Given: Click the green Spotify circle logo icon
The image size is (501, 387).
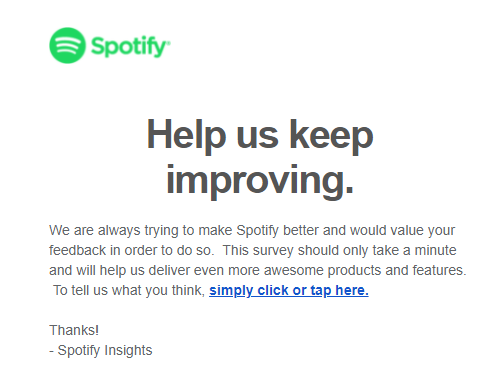Looking at the screenshot, I should [x=67, y=45].
